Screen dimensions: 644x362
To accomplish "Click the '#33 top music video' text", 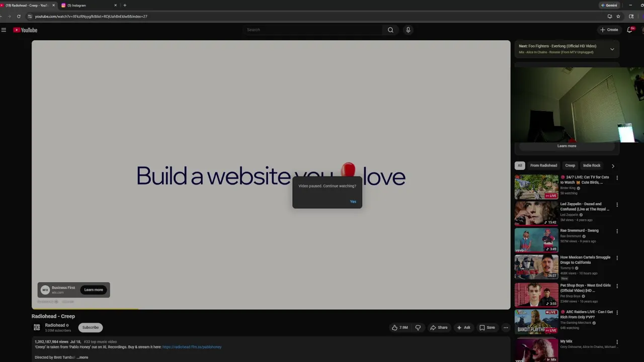I will (x=100, y=342).
